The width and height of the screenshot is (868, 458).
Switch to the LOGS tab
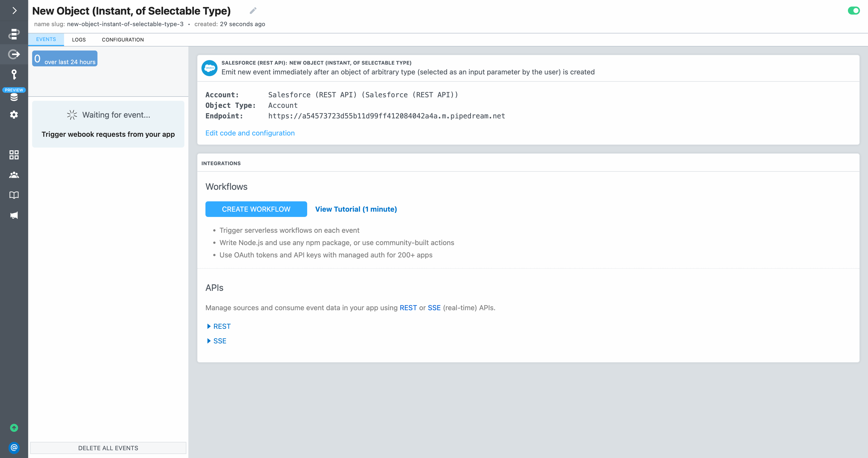(79, 39)
